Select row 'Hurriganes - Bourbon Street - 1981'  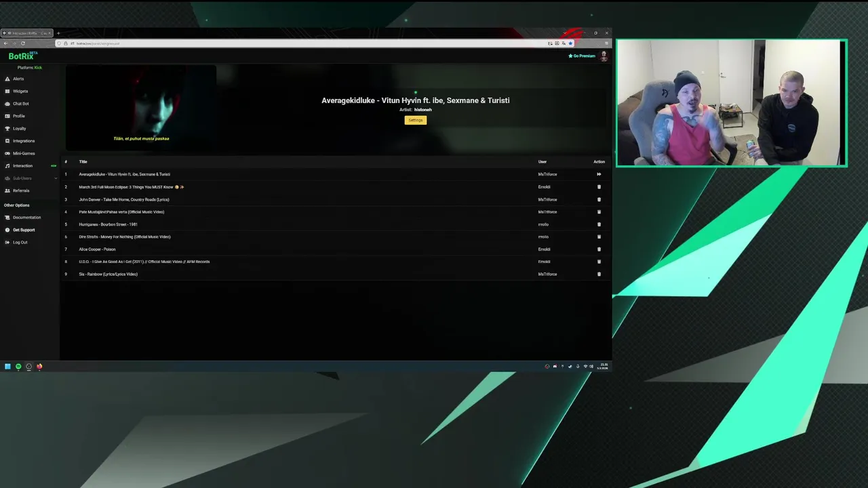336,224
